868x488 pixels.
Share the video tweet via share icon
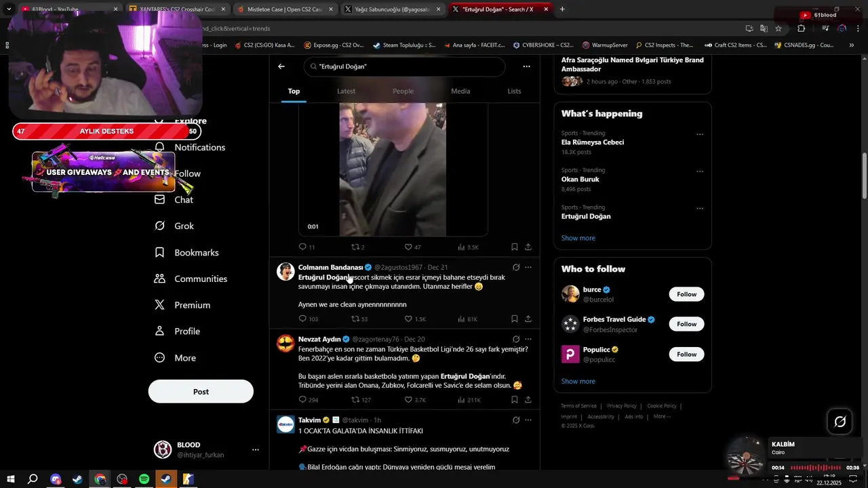(x=528, y=247)
